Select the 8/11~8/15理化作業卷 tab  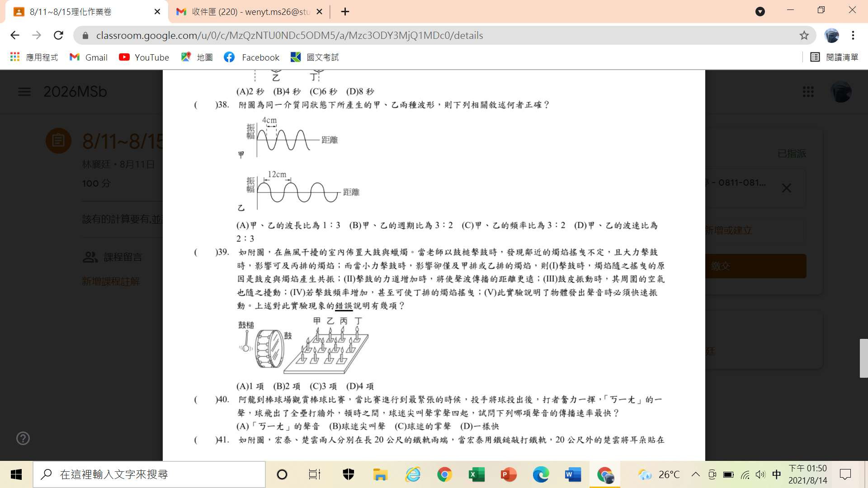[x=86, y=12]
